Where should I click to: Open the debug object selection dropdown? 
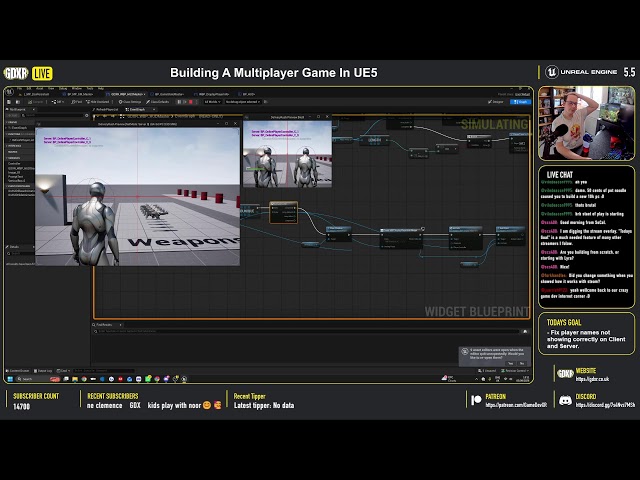(x=242, y=102)
